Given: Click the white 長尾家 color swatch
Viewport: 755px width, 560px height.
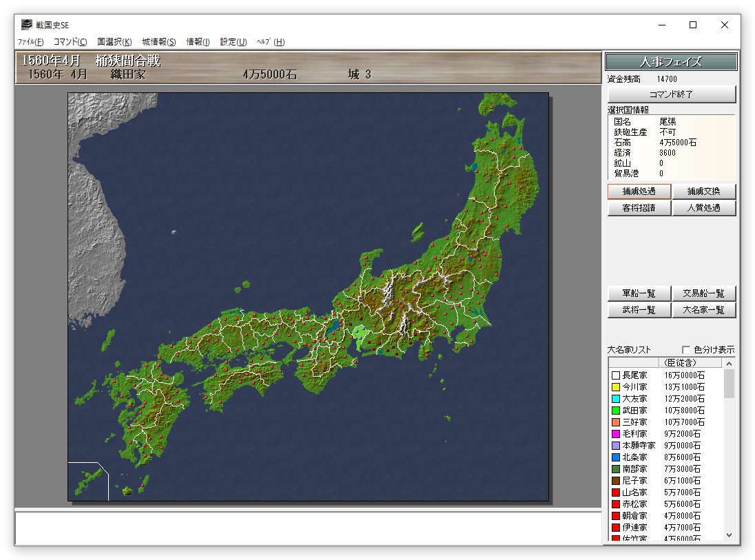Looking at the screenshot, I should click(615, 375).
